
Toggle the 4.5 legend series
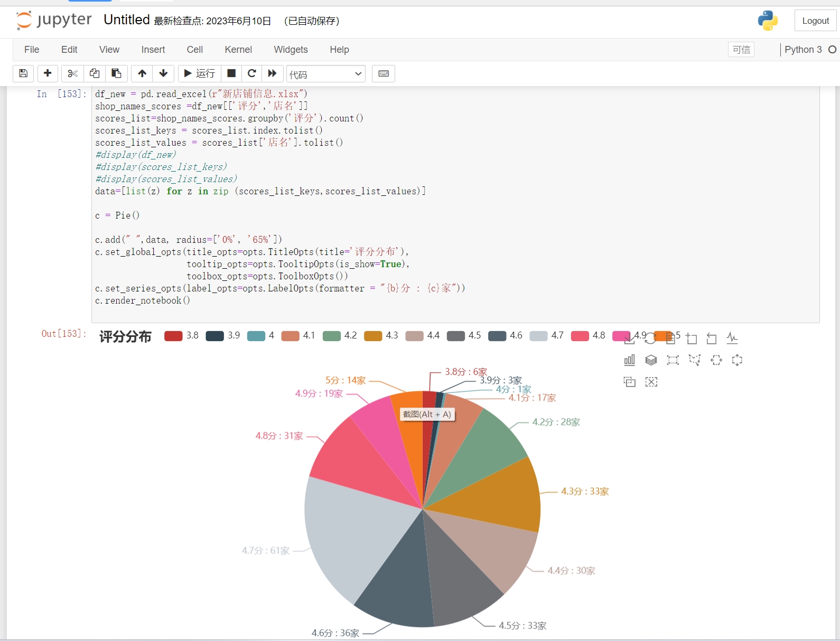pyautogui.click(x=464, y=336)
